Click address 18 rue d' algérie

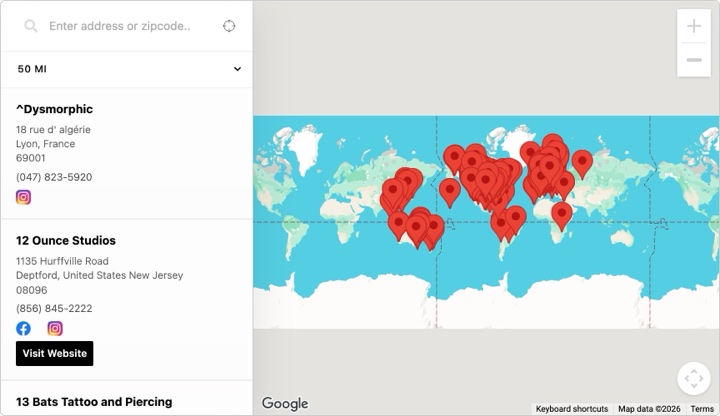click(x=53, y=129)
